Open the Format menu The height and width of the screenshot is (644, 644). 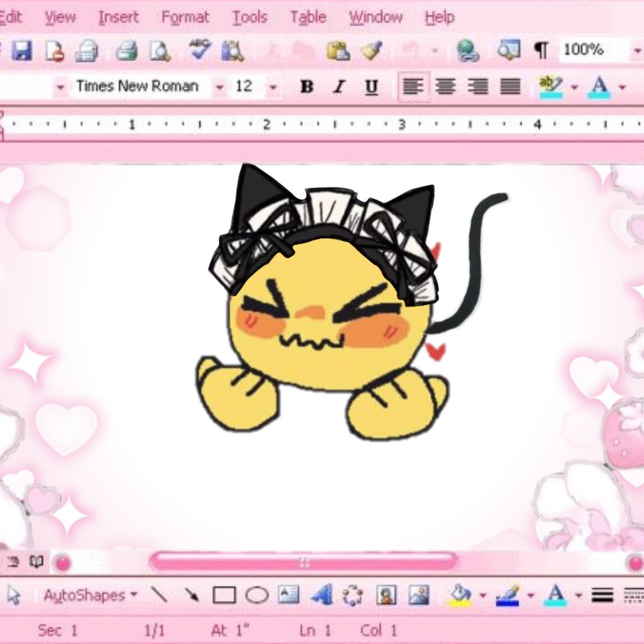tap(185, 17)
